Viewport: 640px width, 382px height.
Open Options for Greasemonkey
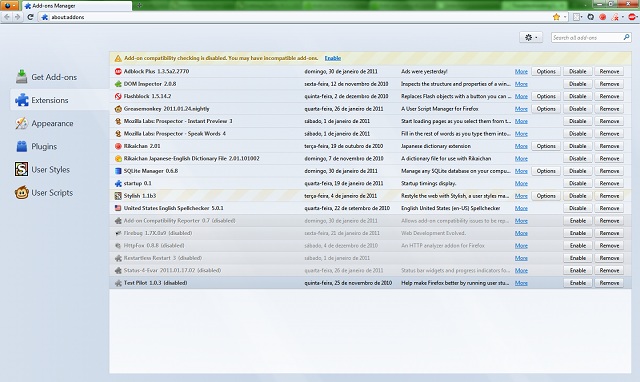pyautogui.click(x=546, y=109)
